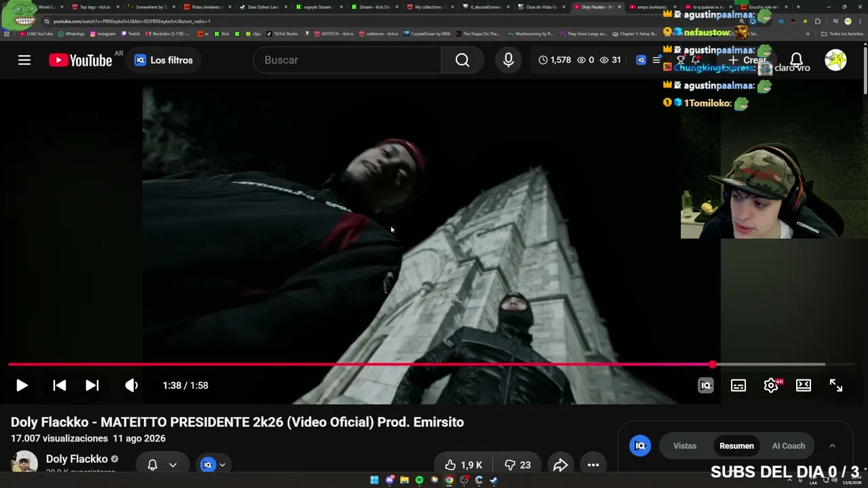Start voice search with the microphone
The height and width of the screenshot is (488, 868).
pos(509,60)
